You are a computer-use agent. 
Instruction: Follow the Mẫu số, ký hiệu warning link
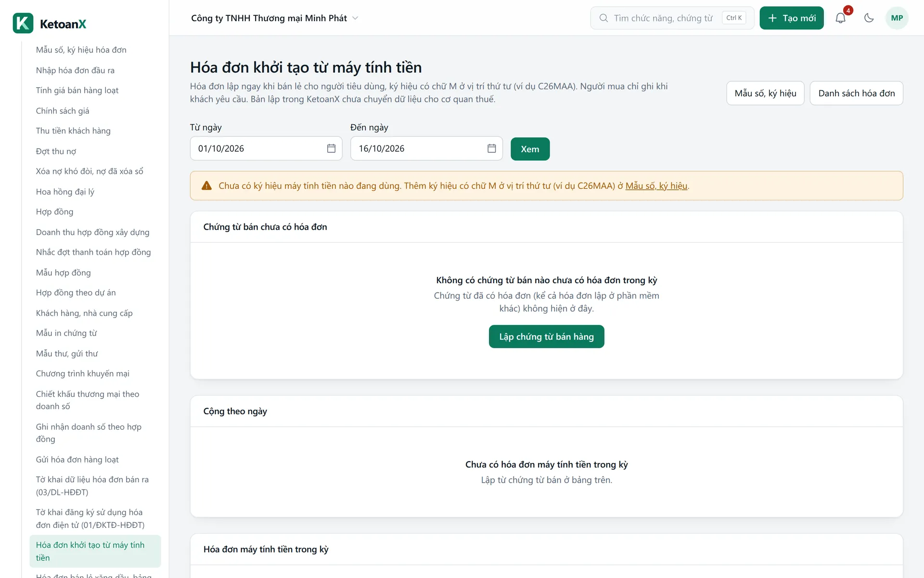coord(656,186)
